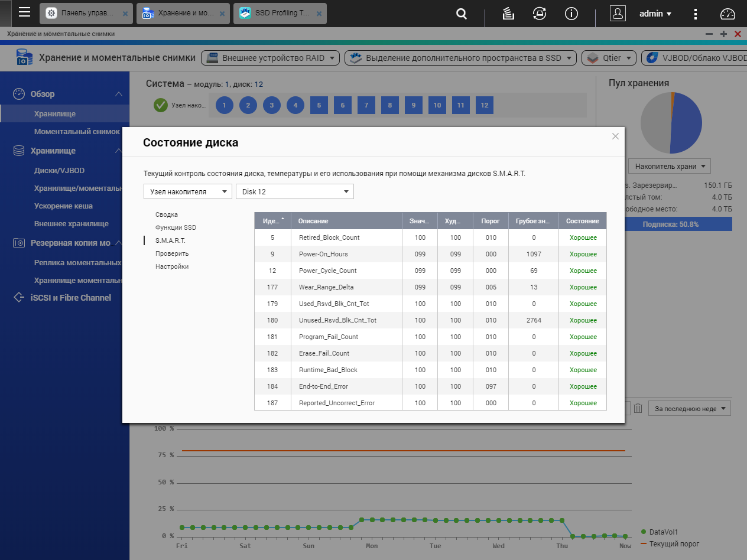Open the dashboard gauge icon
Image resolution: width=747 pixels, height=560 pixels.
727,14
